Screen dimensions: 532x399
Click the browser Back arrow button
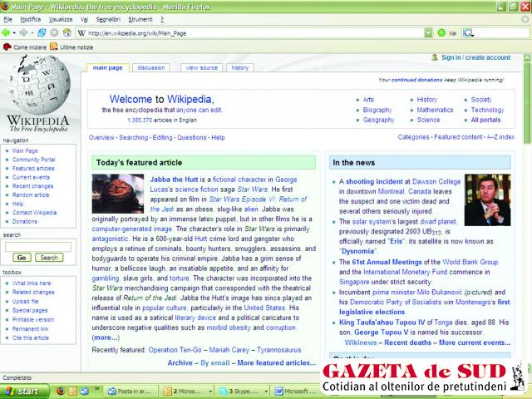tap(7, 32)
